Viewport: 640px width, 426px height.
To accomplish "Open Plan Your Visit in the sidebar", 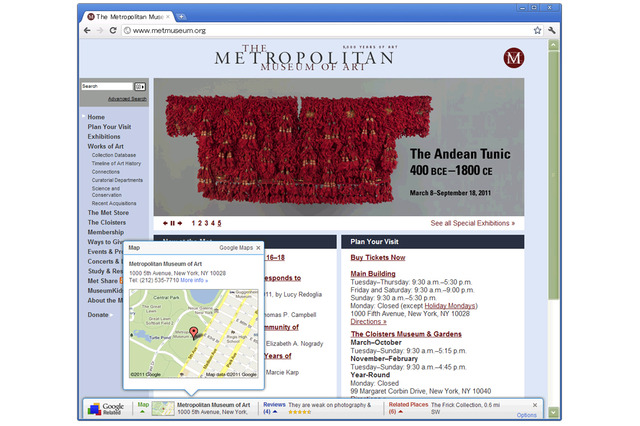I will (108, 127).
